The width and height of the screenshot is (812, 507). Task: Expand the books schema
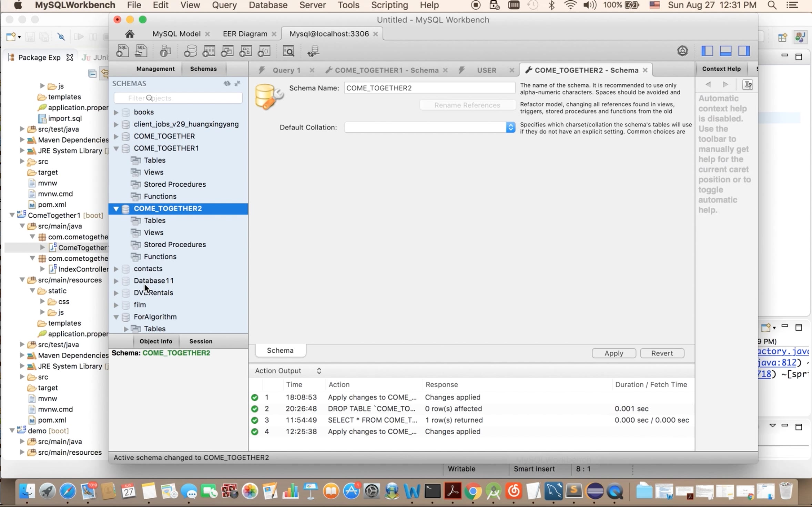point(116,112)
